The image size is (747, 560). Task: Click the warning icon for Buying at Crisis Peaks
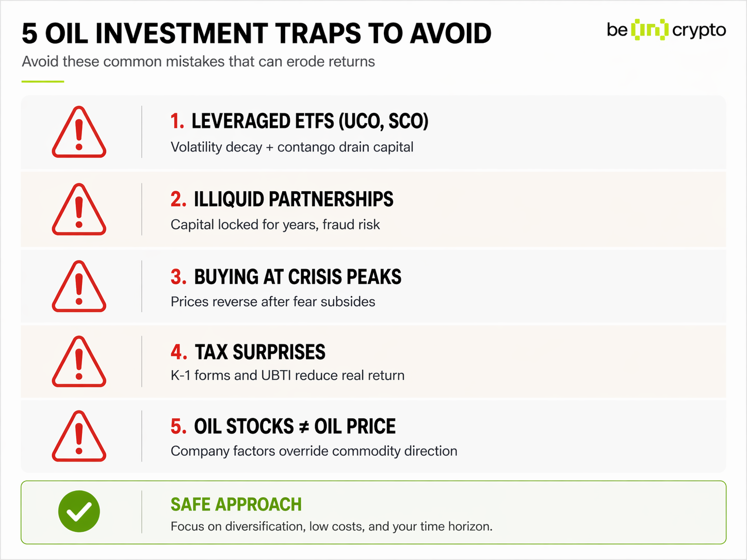tap(79, 288)
